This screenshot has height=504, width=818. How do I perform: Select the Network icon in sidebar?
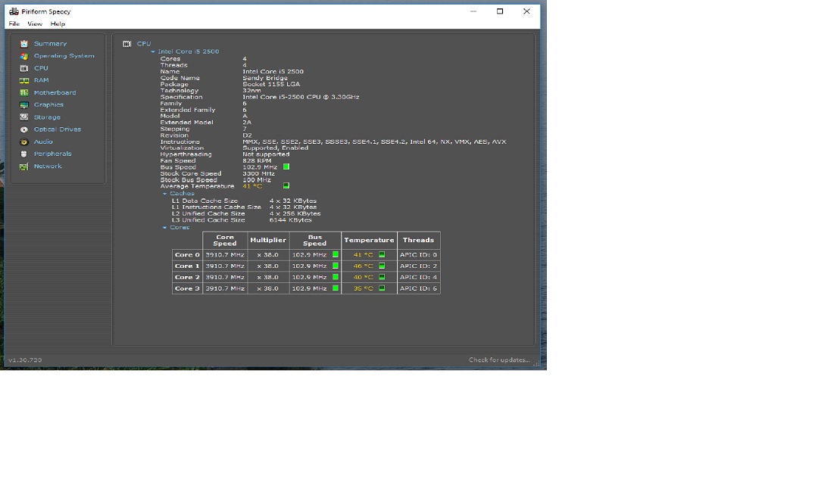(24, 166)
